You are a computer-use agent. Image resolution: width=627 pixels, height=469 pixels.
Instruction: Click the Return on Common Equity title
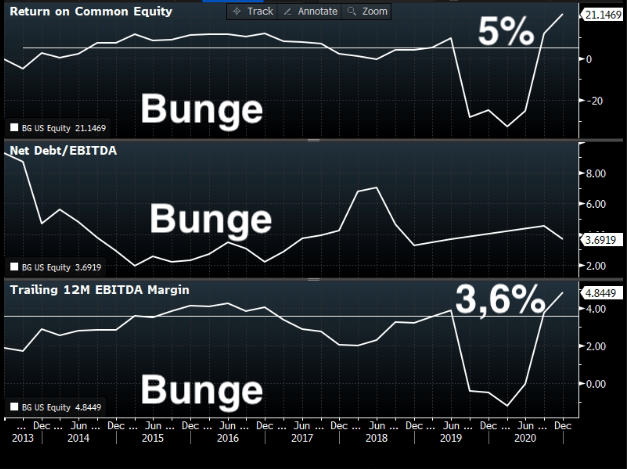tap(91, 11)
